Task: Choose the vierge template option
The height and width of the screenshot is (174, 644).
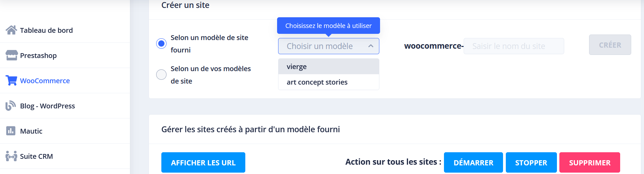Action: (x=329, y=67)
